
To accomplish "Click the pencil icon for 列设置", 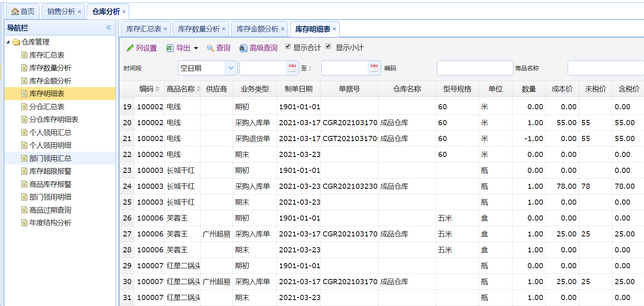I will (x=130, y=48).
